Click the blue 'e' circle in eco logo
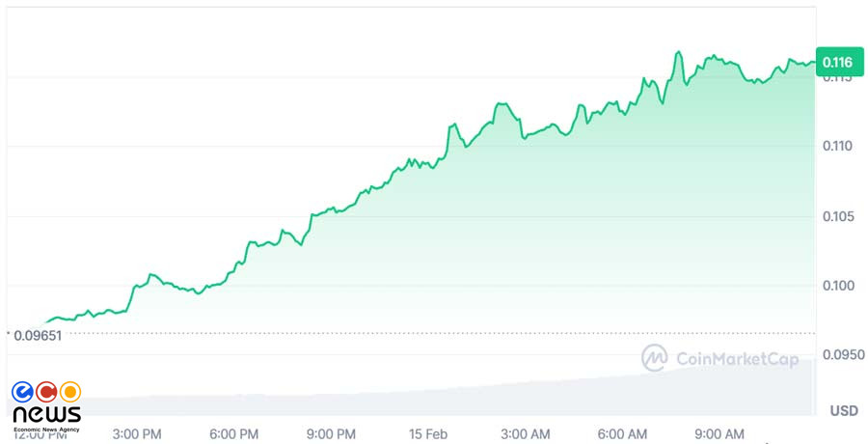Image resolution: width=868 pixels, height=444 pixels. (x=23, y=392)
